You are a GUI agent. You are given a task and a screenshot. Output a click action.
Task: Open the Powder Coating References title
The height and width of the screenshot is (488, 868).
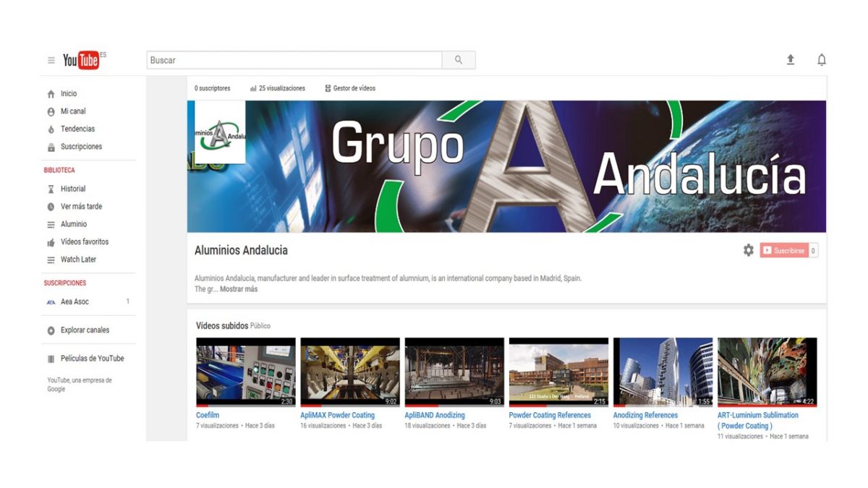[x=550, y=415]
